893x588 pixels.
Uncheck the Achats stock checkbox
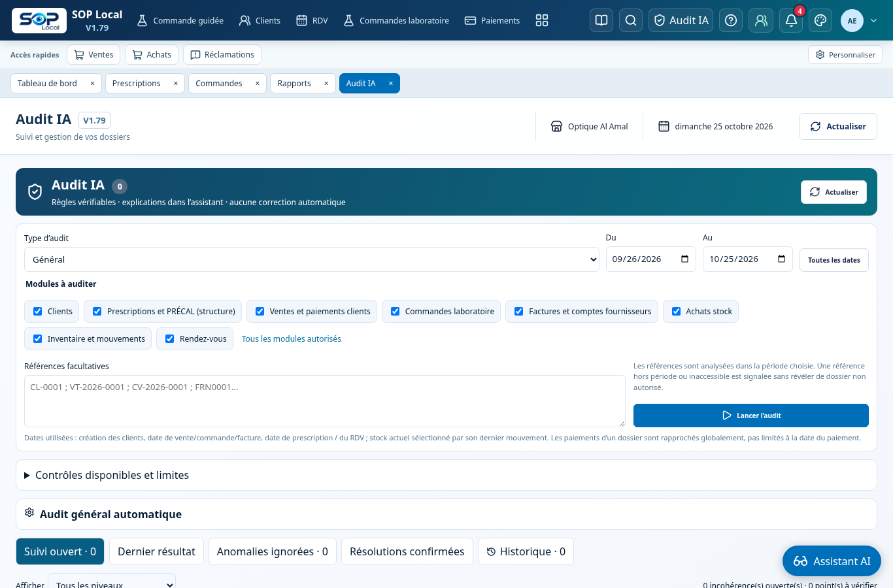(x=677, y=312)
